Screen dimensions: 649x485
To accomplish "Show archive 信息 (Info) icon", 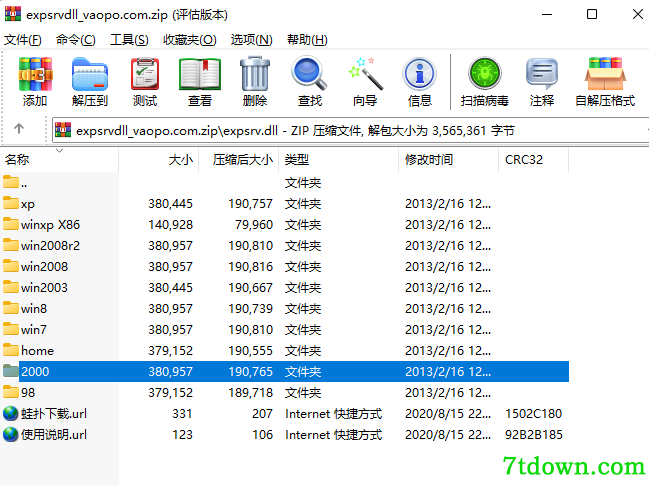I will (420, 74).
